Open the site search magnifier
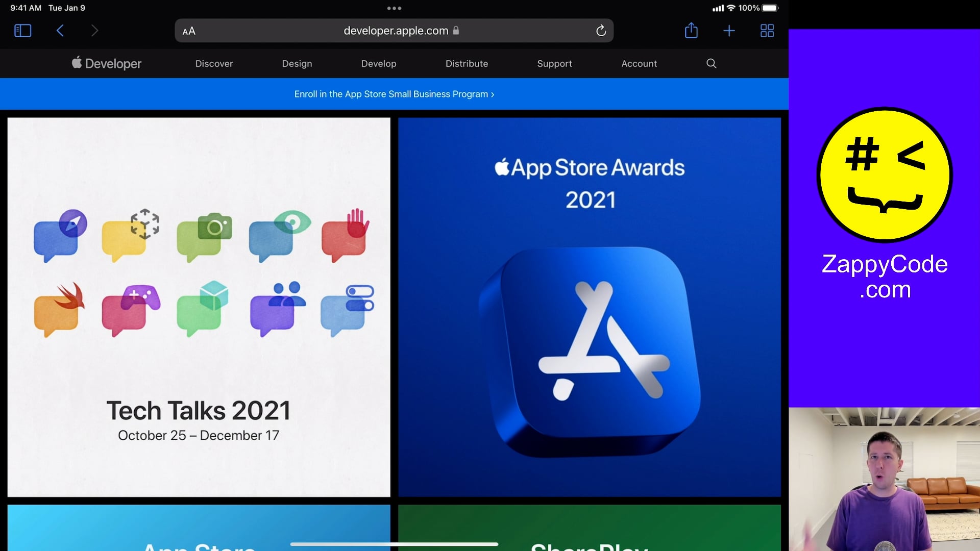The image size is (980, 551). (x=711, y=63)
